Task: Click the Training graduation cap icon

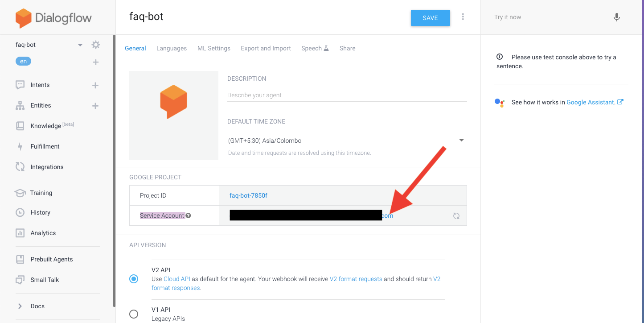Action: (x=20, y=193)
